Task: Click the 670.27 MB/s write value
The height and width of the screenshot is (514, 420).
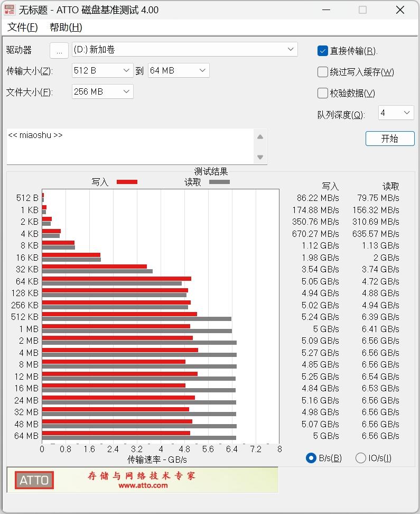Action: click(x=315, y=234)
